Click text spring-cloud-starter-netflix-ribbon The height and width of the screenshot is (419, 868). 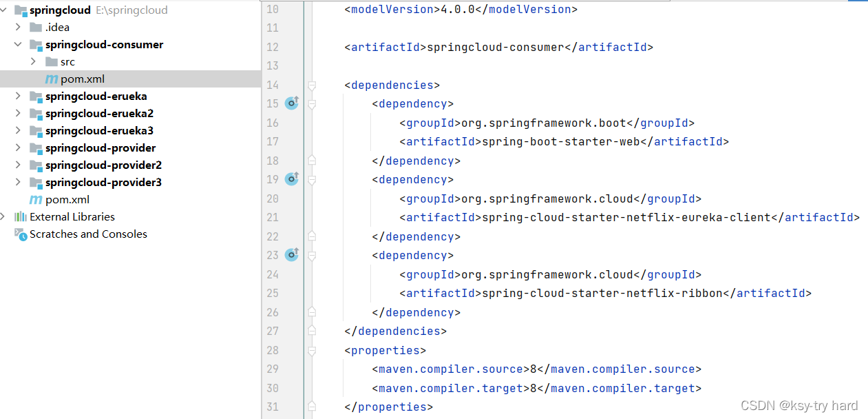602,294
